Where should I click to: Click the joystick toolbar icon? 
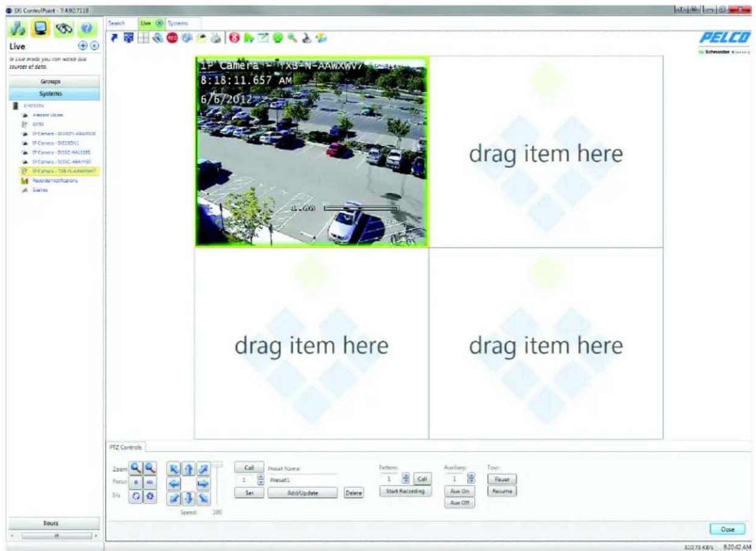coord(307,38)
